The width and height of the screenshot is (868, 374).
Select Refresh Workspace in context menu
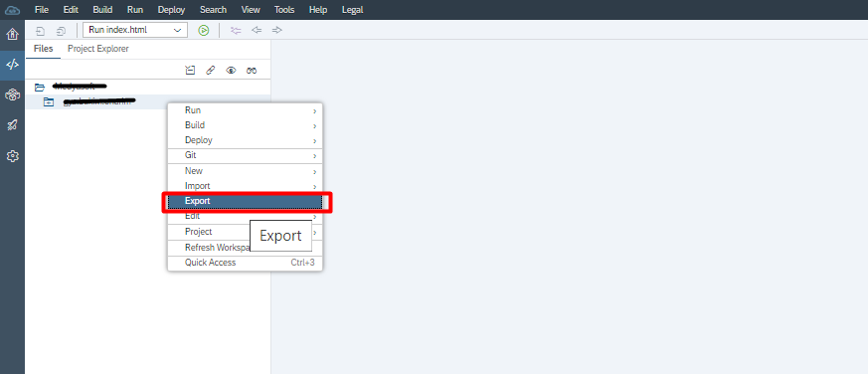click(245, 248)
